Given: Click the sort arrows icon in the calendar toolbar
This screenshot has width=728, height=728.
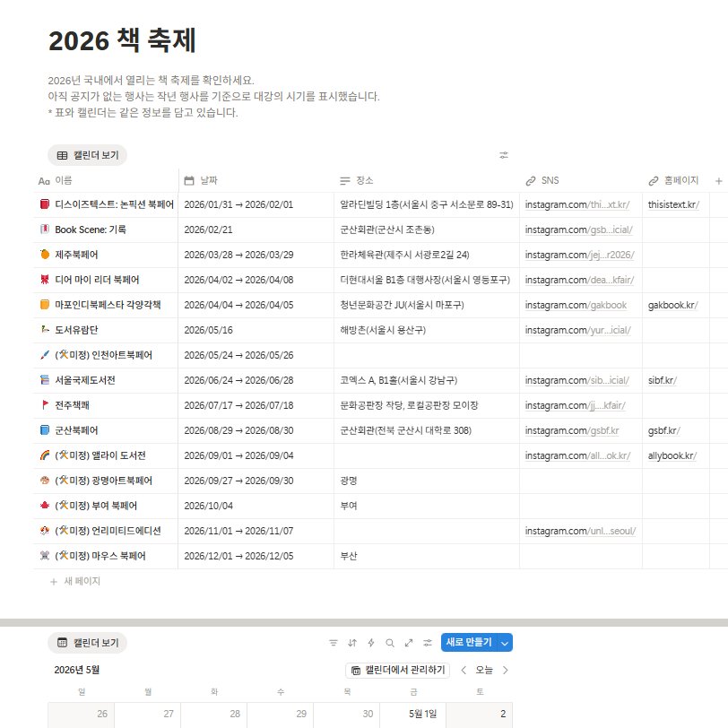Looking at the screenshot, I should click(352, 643).
